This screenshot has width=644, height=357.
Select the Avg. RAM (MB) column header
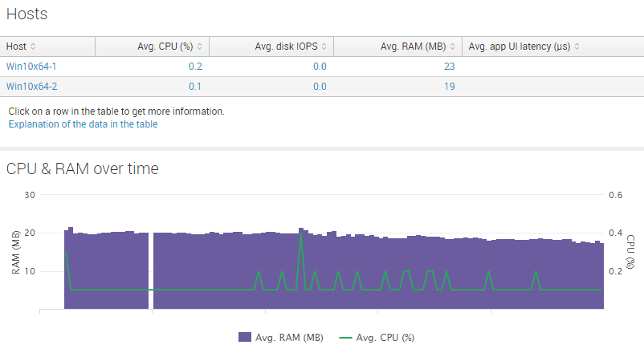click(x=413, y=47)
